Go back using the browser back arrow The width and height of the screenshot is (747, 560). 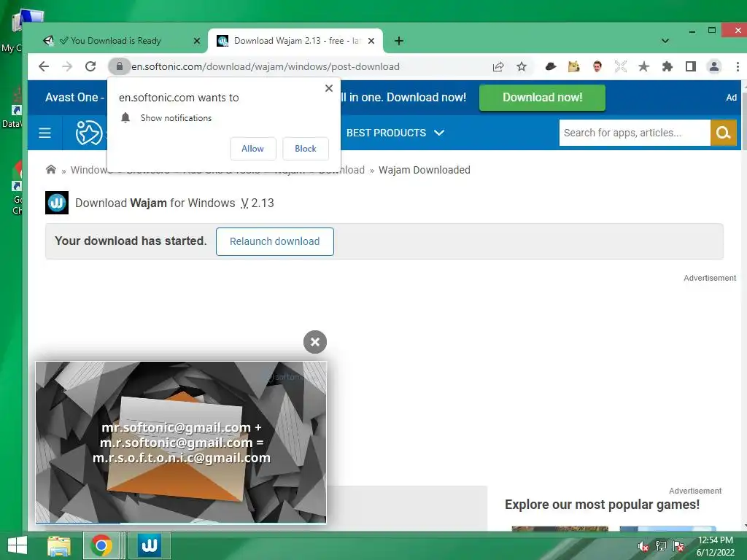(x=44, y=66)
